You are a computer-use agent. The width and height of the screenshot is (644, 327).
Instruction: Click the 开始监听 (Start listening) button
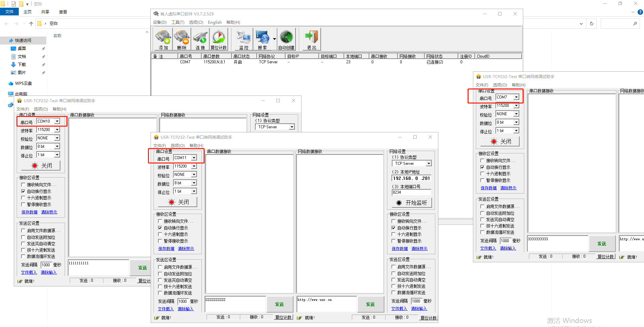pos(412,203)
